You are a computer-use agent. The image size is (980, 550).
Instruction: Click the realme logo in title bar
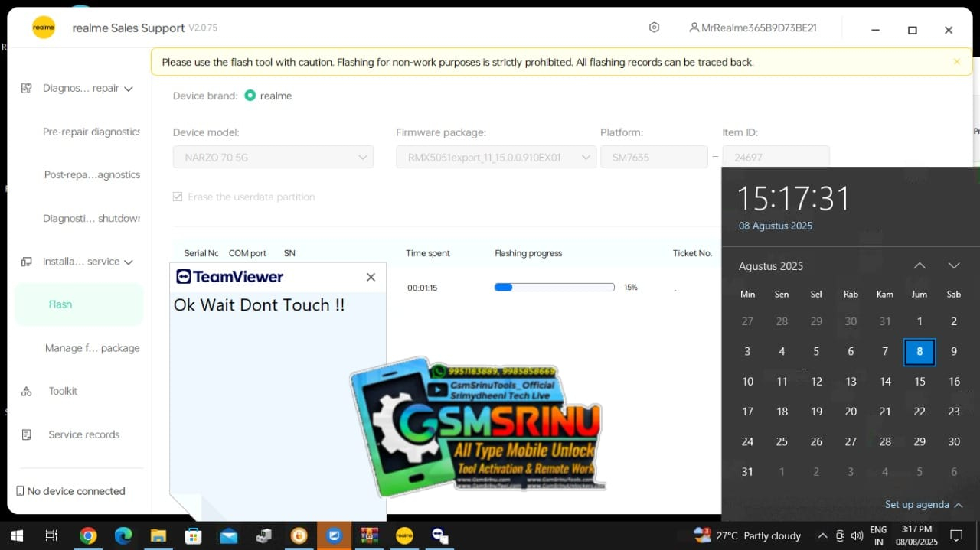(44, 28)
